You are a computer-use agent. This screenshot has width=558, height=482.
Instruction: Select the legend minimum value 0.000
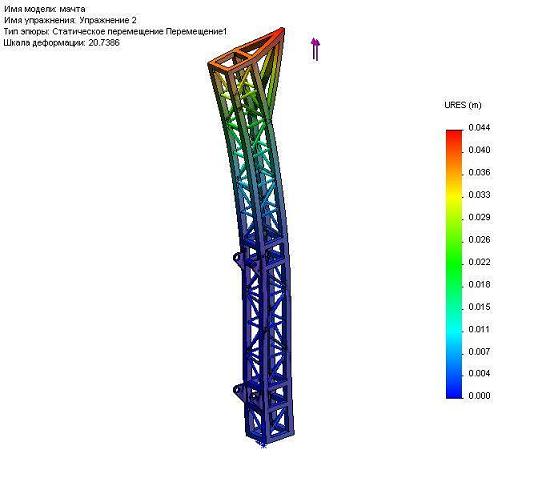pyautogui.click(x=479, y=395)
